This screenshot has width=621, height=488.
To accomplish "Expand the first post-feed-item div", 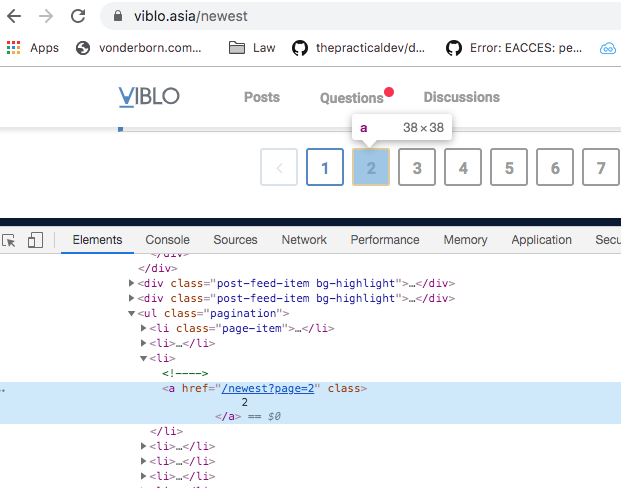I will click(131, 283).
